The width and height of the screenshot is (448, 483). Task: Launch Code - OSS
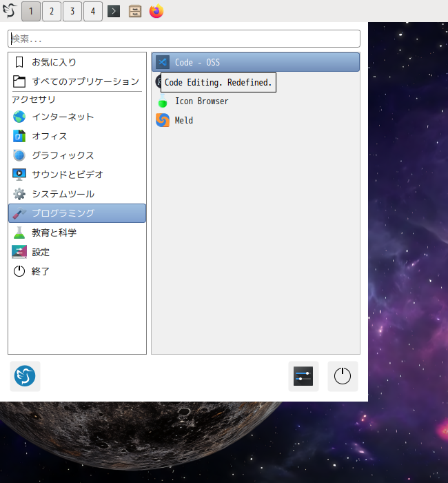click(x=256, y=62)
